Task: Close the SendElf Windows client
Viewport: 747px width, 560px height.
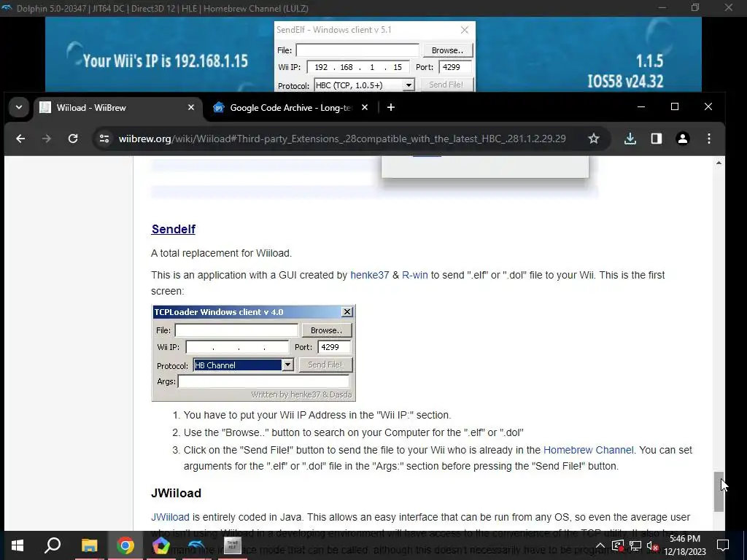Action: point(465,30)
